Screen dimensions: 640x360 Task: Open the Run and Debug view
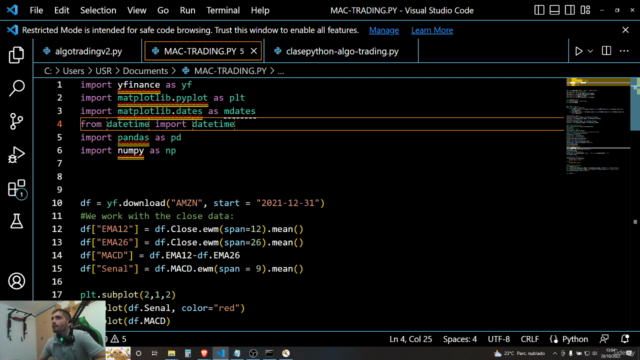[16, 155]
